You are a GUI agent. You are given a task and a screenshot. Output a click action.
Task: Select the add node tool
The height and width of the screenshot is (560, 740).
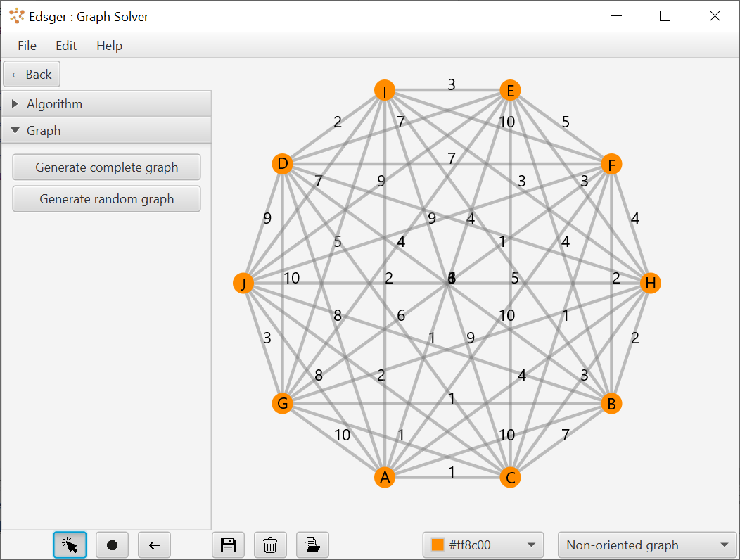pyautogui.click(x=112, y=545)
